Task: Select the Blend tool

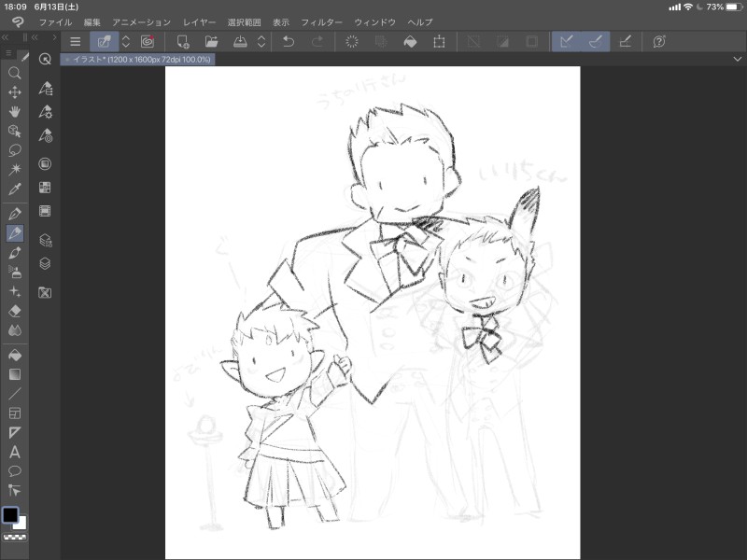Action: point(15,330)
